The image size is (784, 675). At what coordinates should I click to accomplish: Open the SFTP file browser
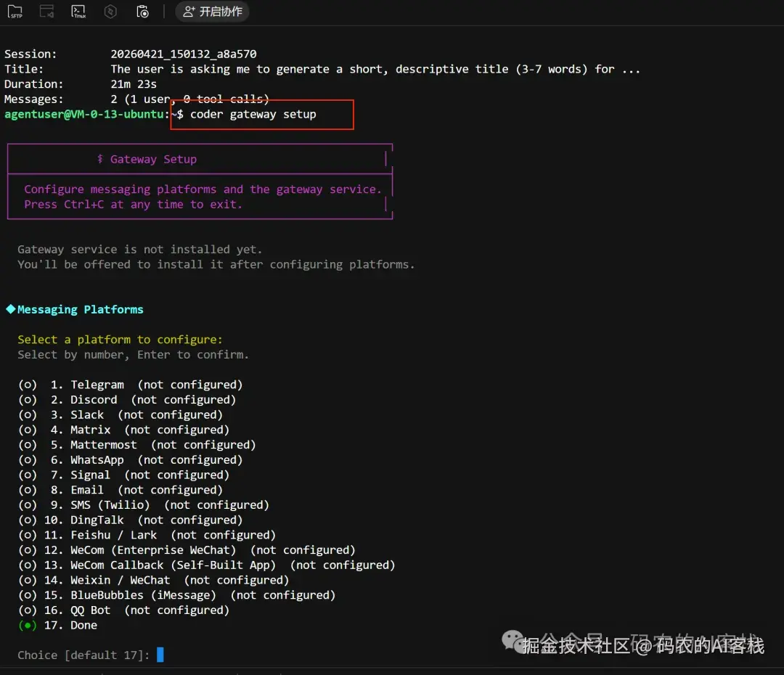pos(15,12)
